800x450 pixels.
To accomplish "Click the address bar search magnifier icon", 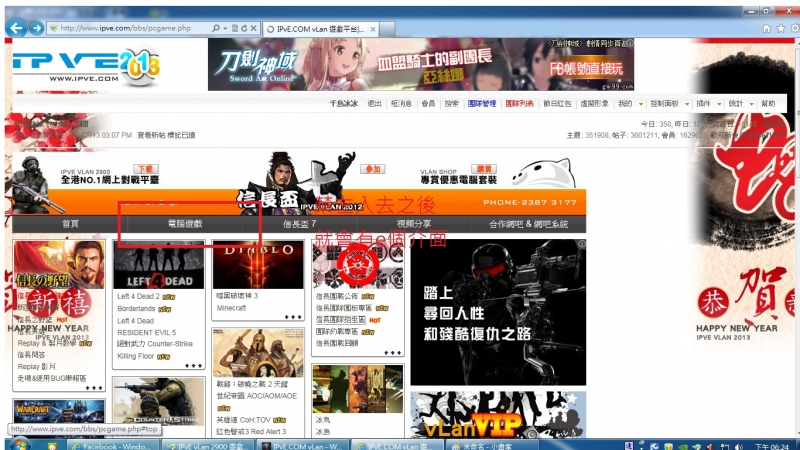I will coord(216,29).
